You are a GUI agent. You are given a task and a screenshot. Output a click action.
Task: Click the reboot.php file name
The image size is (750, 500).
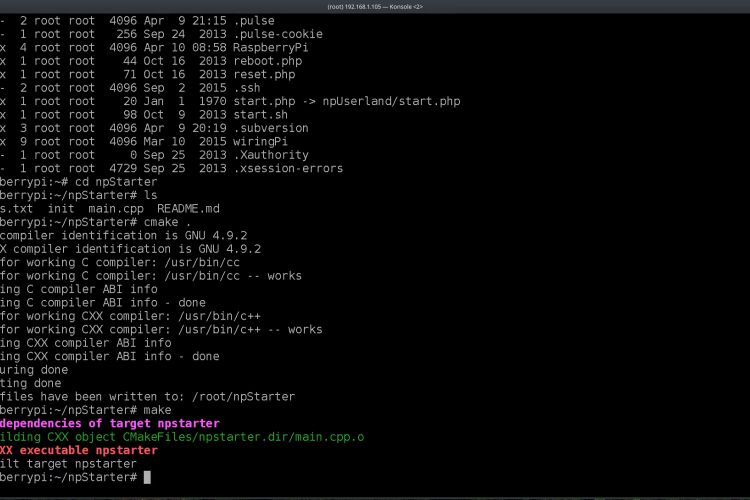pyautogui.click(x=268, y=61)
